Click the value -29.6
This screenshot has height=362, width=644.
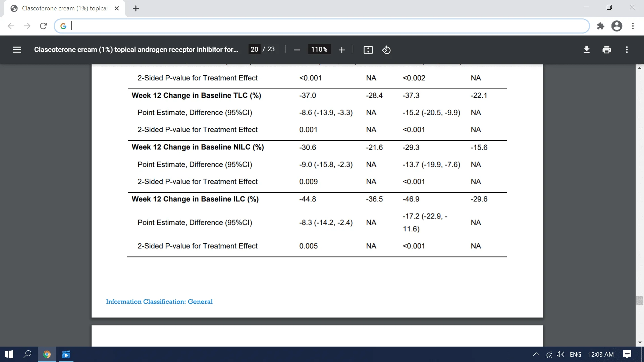479,199
